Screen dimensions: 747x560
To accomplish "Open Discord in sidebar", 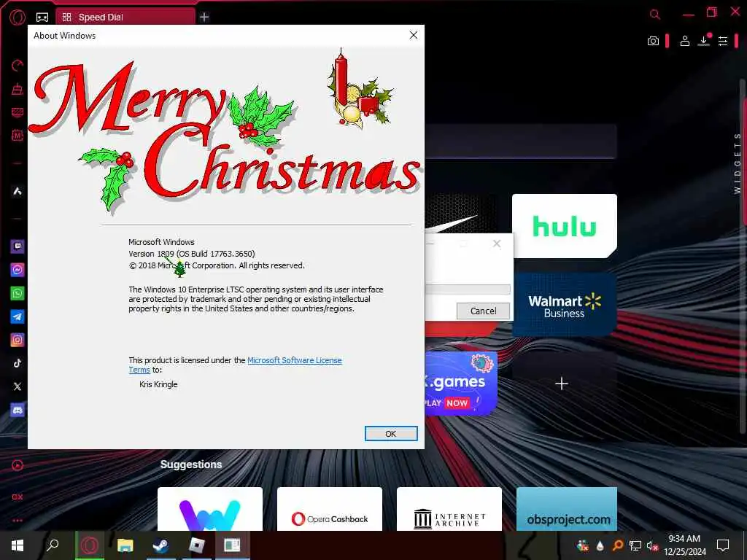I will 18,410.
